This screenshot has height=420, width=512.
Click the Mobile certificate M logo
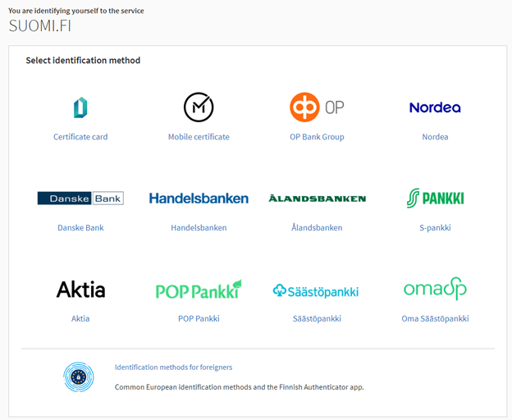[199, 107]
